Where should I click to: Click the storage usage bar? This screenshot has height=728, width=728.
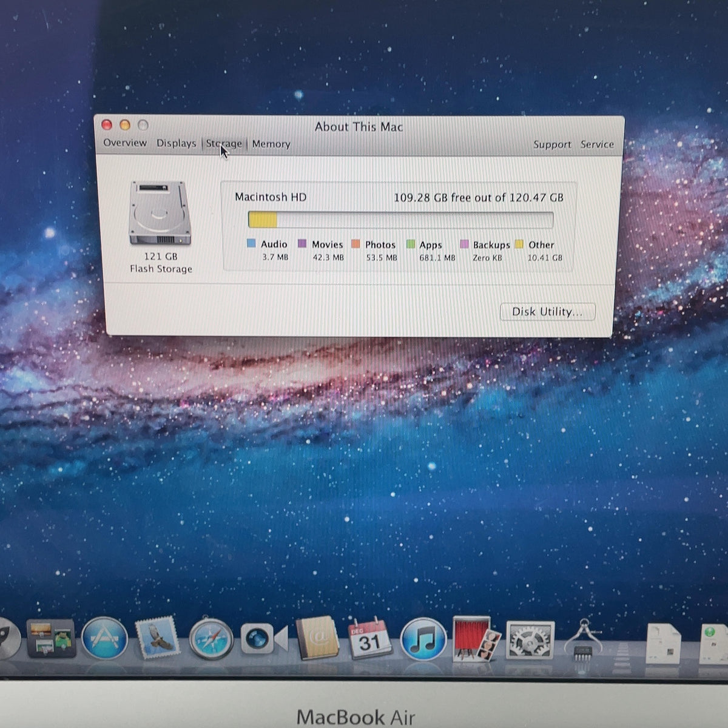coord(400,219)
